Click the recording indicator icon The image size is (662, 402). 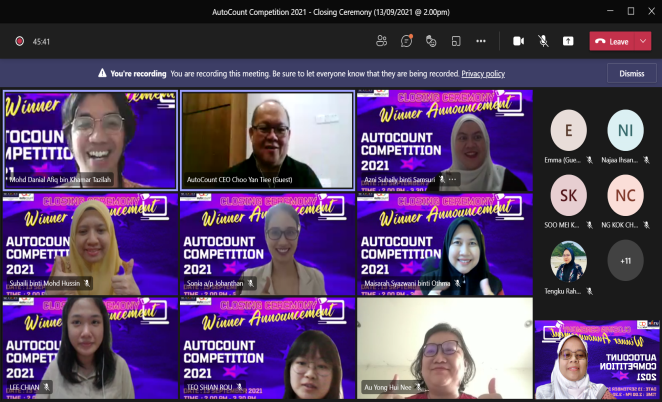(19, 41)
